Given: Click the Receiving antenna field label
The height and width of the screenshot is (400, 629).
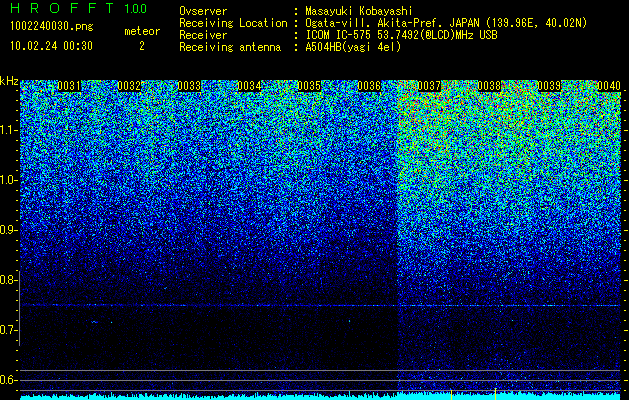Looking at the screenshot, I should pos(230,47).
